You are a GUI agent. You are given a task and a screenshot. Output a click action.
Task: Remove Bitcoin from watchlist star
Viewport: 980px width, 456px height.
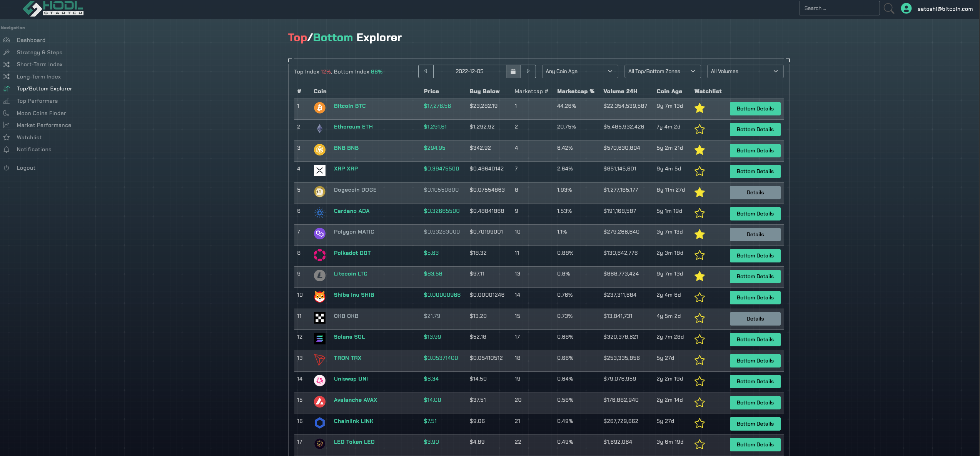(700, 108)
